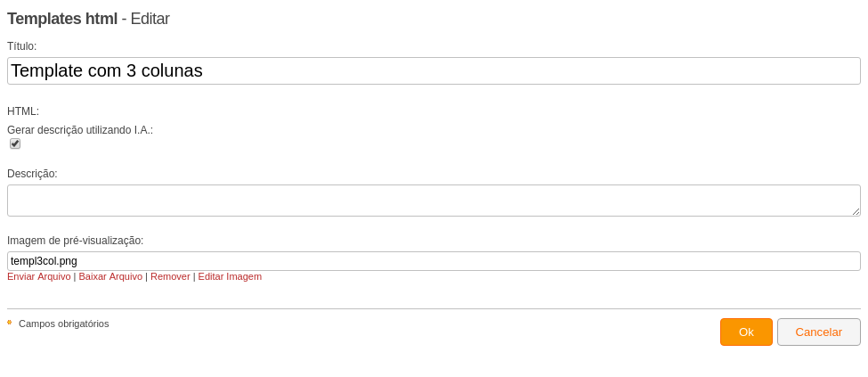This screenshot has height=377, width=868.
Task: Open the Editar Imagem link
Action: [230, 276]
